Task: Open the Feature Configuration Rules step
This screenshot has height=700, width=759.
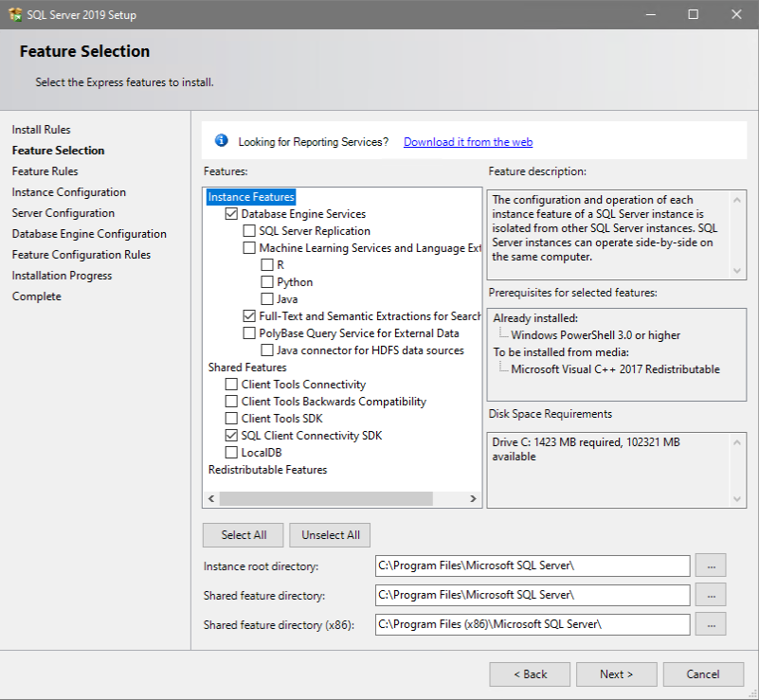Action: tap(81, 255)
